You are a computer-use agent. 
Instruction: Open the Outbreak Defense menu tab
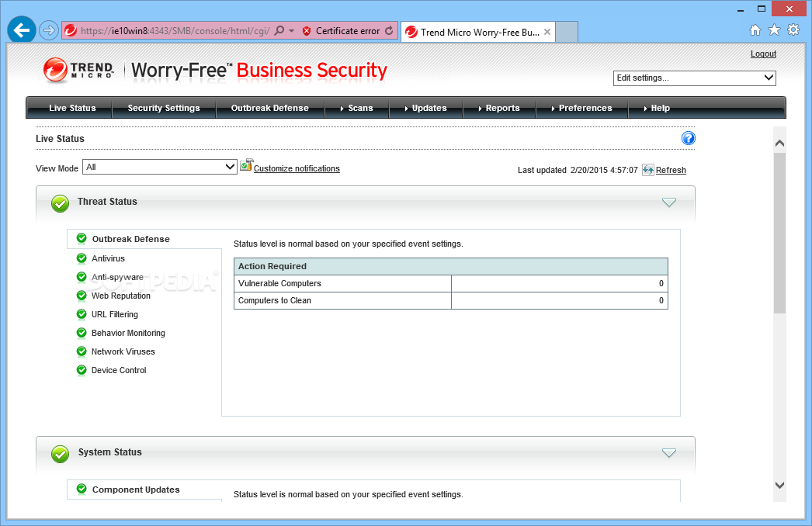click(x=270, y=108)
